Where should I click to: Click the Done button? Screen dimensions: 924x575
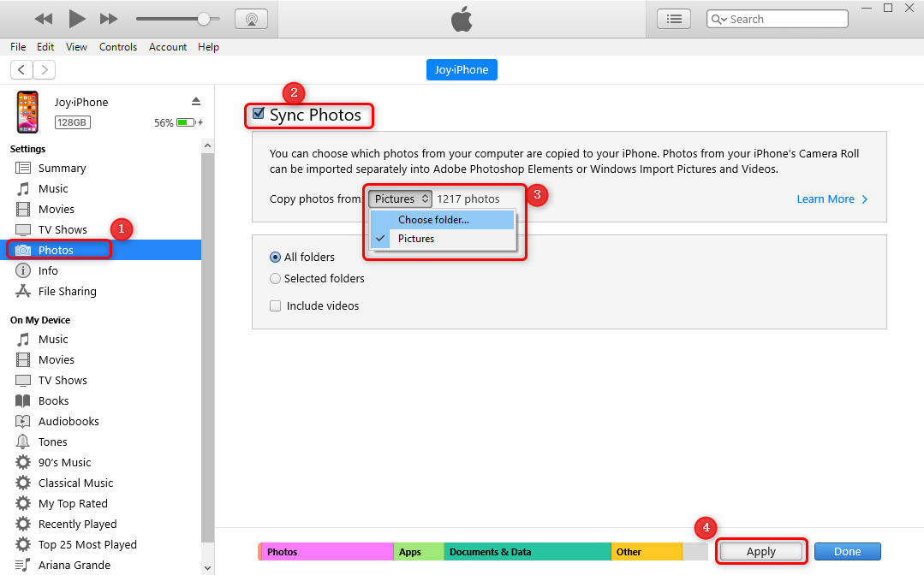(x=848, y=552)
